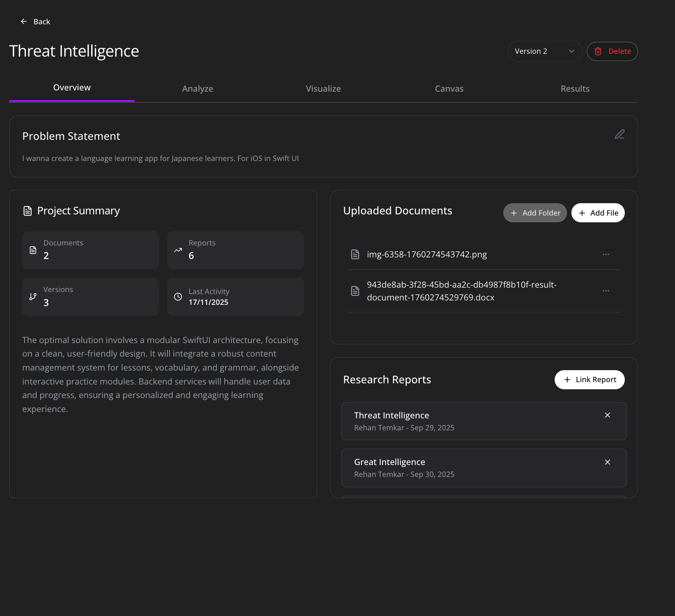Click the Reports trend icon in Project Summary
The width and height of the screenshot is (675, 616).
click(x=178, y=250)
